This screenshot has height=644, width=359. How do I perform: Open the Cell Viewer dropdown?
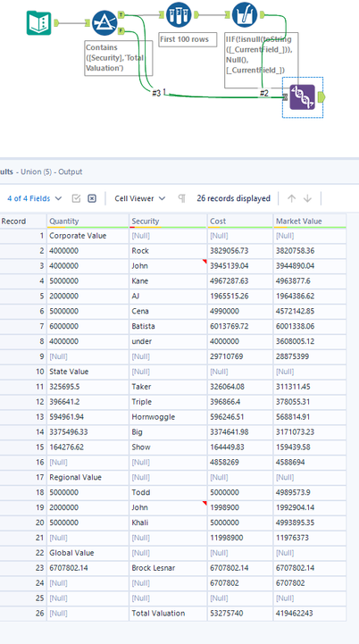click(139, 198)
